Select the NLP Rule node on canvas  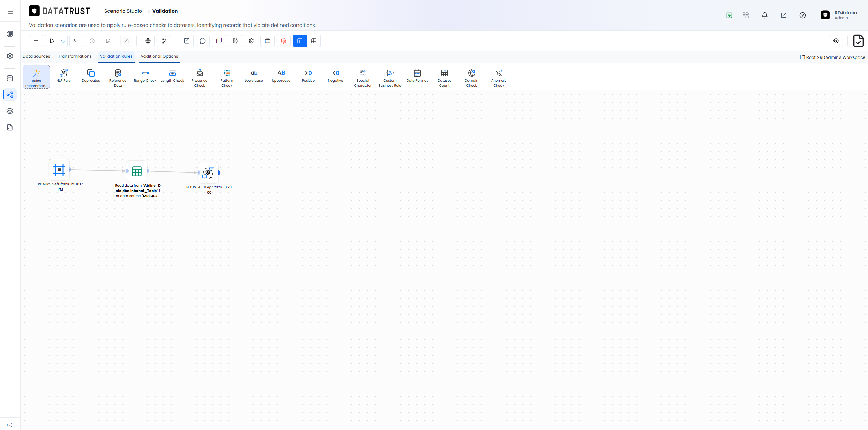pyautogui.click(x=208, y=173)
